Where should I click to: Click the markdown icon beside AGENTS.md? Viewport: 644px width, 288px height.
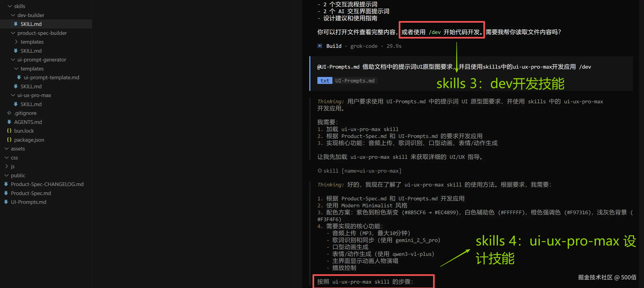[x=9, y=122]
